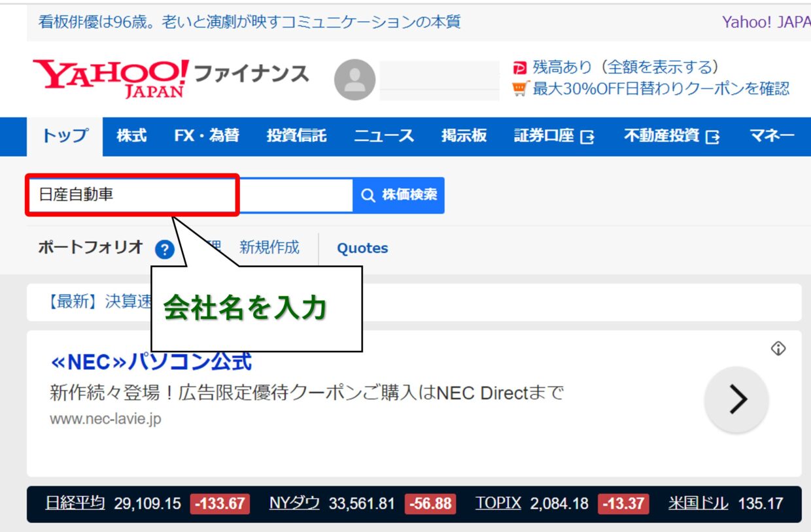Image resolution: width=811 pixels, height=532 pixels.
Task: Click the -133.67 change badge
Action: pyautogui.click(x=220, y=505)
